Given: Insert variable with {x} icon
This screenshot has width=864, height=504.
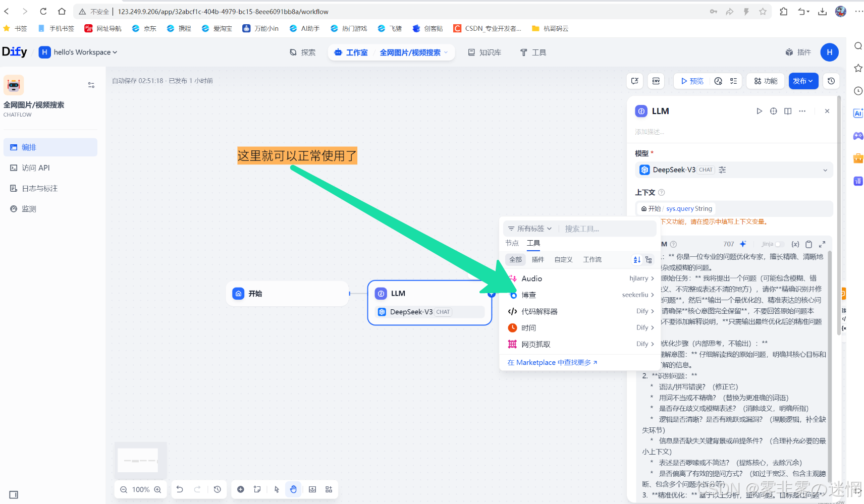Looking at the screenshot, I should coord(795,244).
